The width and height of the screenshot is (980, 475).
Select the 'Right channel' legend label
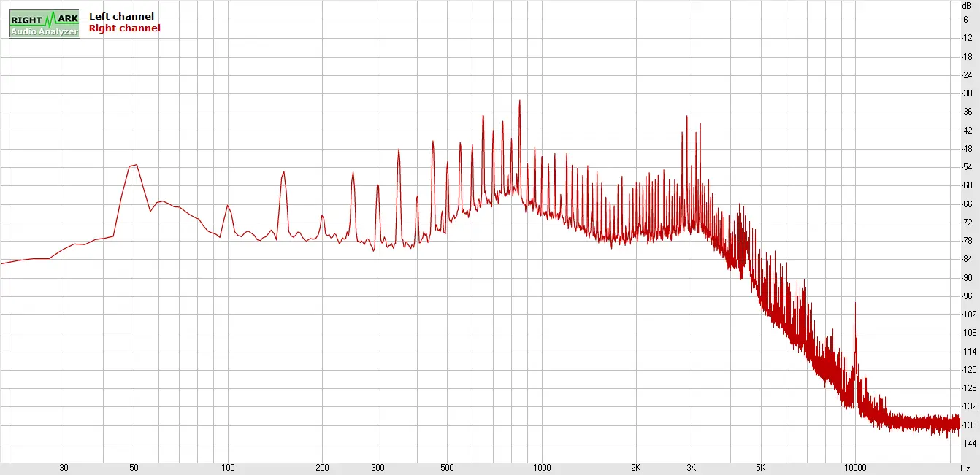point(125,28)
